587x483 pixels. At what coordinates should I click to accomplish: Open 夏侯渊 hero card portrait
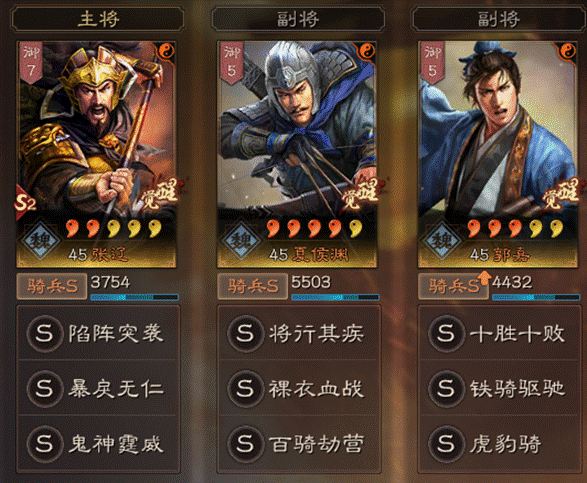297,154
